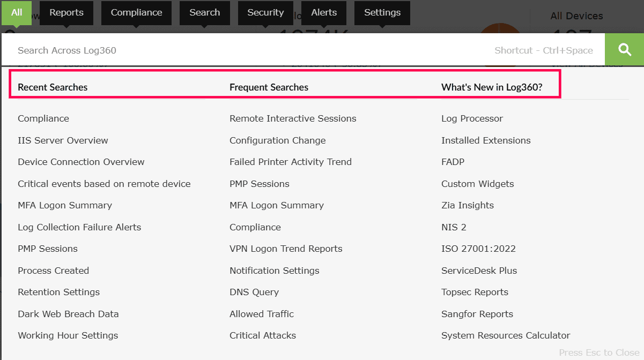Switch to the Settings search tab

[x=382, y=12]
